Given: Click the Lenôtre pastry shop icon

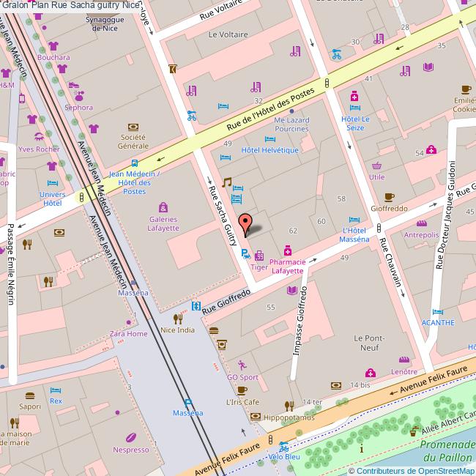Looking at the screenshot, I should click(404, 360).
